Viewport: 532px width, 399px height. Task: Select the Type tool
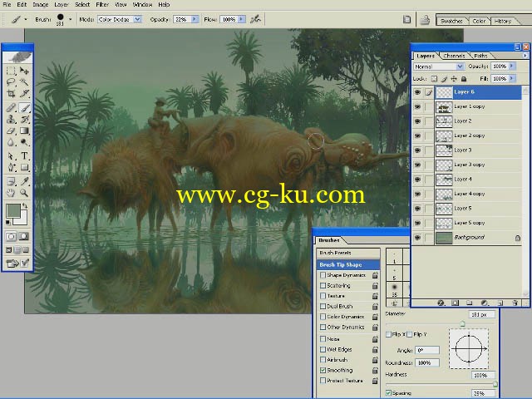24,156
